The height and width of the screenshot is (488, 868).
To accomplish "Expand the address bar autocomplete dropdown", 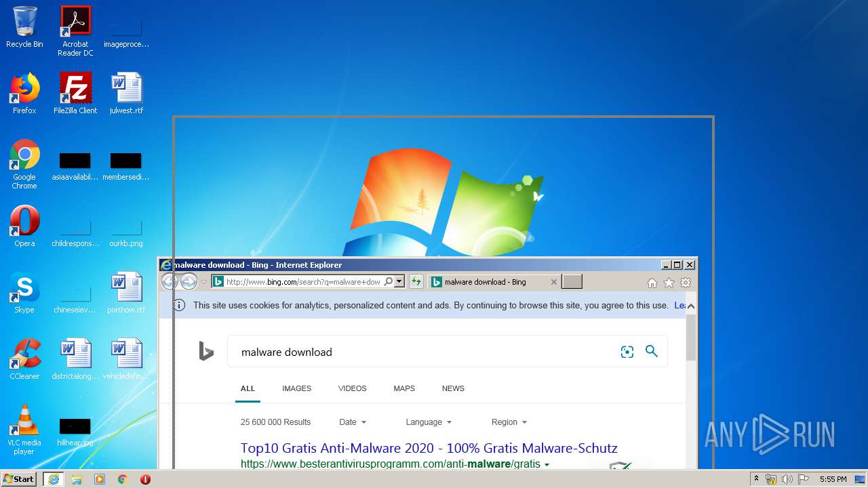I will click(399, 282).
